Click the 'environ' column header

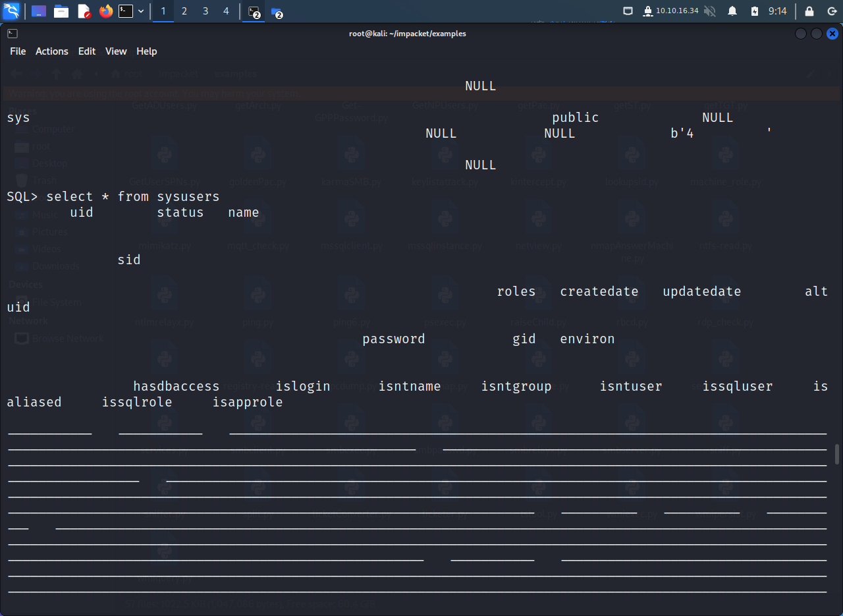pyautogui.click(x=587, y=339)
